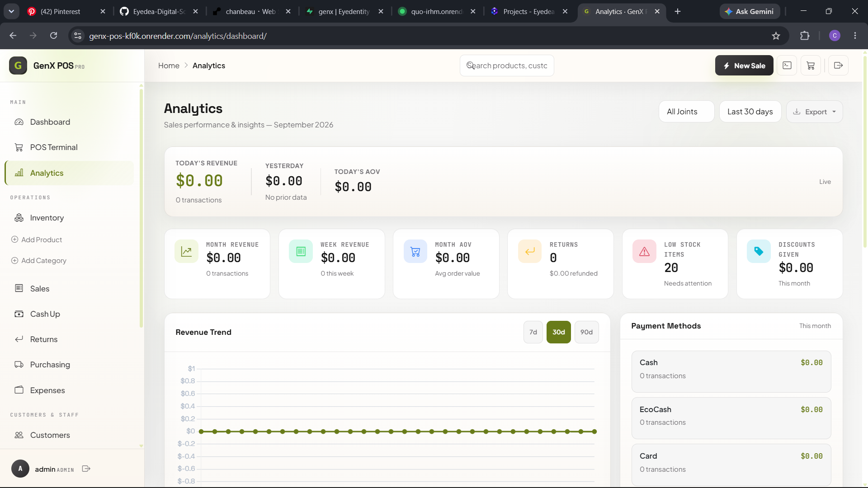Viewport: 868px width, 488px height.
Task: Expand the Export dropdown menu
Action: click(814, 112)
